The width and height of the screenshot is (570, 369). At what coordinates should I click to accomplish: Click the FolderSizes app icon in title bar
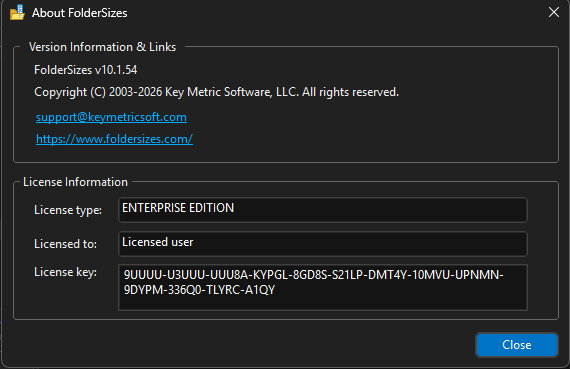pos(17,13)
